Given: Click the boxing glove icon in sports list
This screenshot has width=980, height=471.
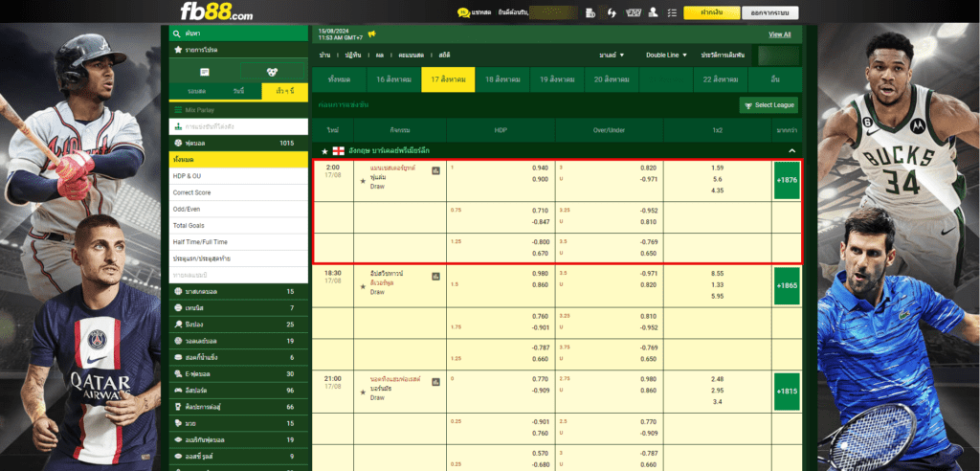Looking at the screenshot, I should click(179, 423).
